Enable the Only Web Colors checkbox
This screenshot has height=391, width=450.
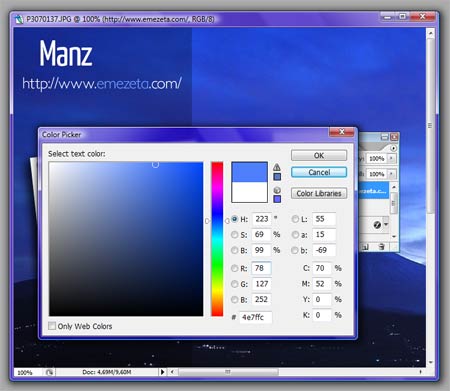pos(52,326)
